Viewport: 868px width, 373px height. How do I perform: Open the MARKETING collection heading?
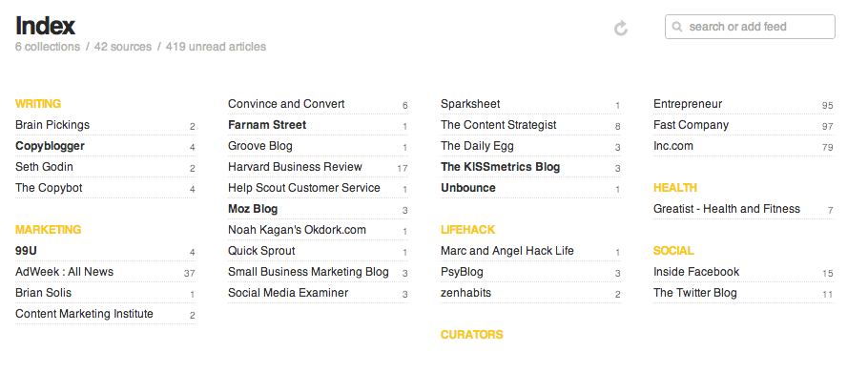point(48,230)
